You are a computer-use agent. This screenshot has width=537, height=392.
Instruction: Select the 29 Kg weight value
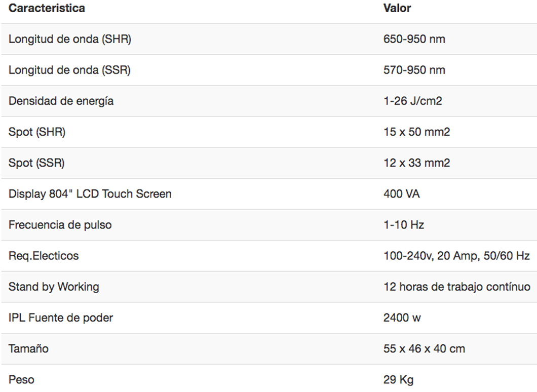click(399, 379)
